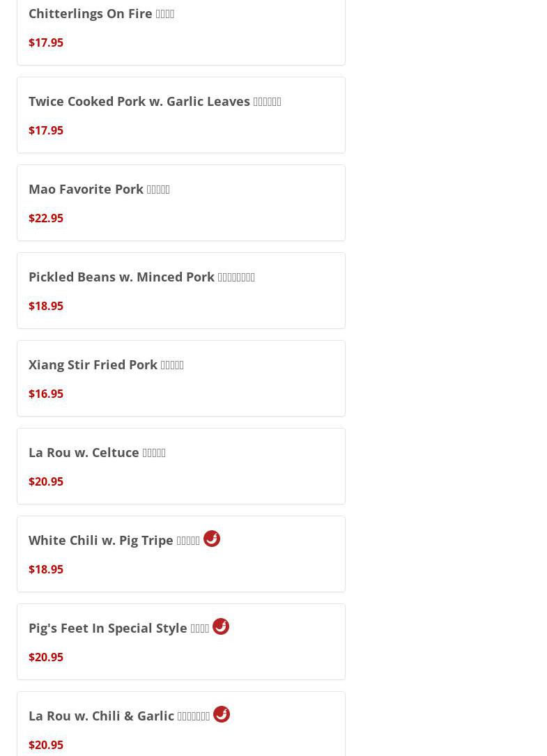Click $18.95 price under White Chili w. Pig Tripe

point(46,569)
